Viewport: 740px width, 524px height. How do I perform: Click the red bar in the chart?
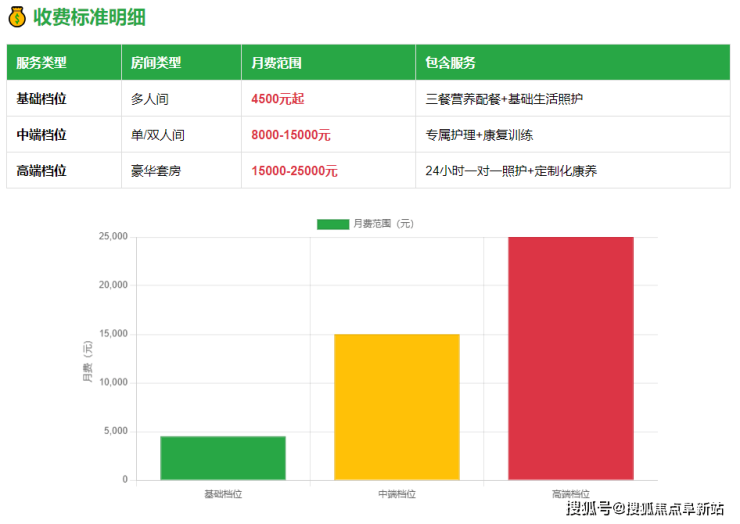click(570, 358)
